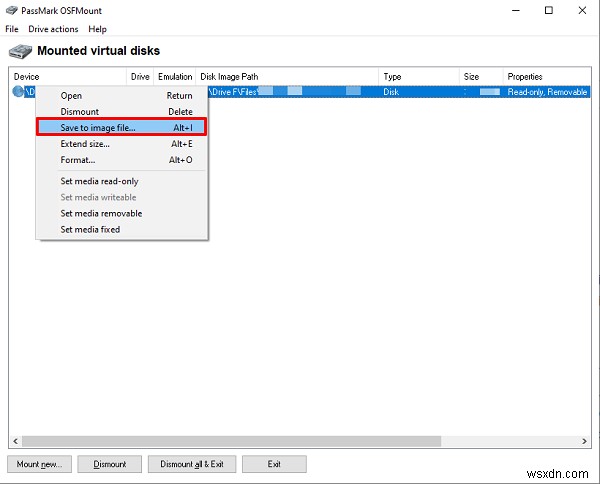Click the bottom Dismount button
Viewport: 600px width, 484px height.
click(x=109, y=464)
